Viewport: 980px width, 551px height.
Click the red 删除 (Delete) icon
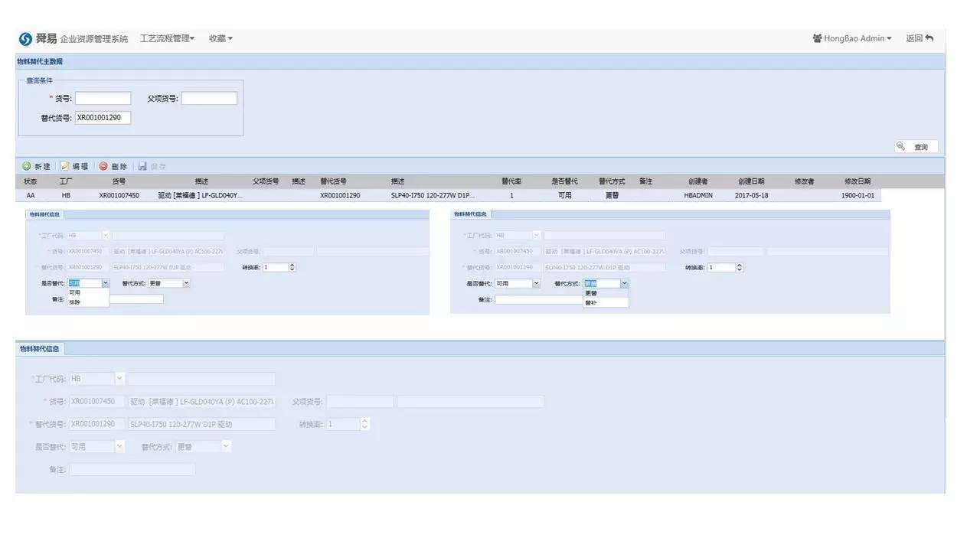pos(103,166)
